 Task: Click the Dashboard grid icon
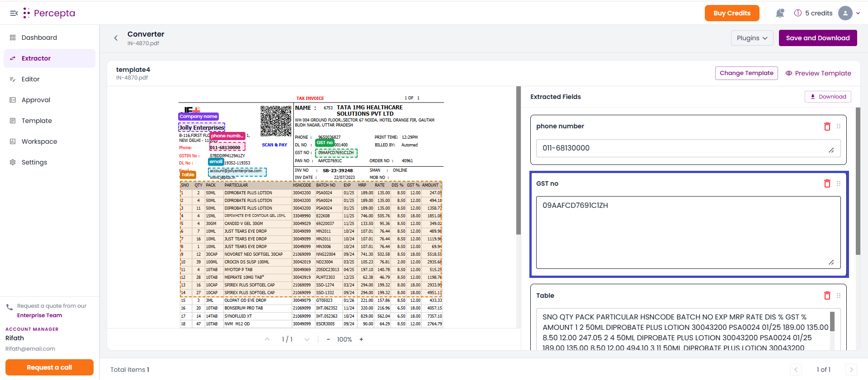[x=13, y=38]
